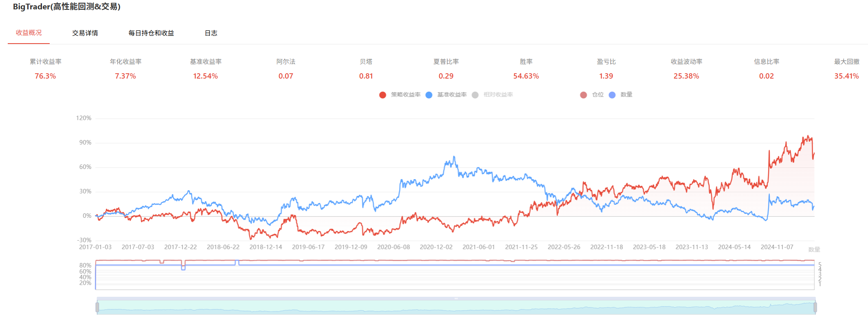This screenshot has height=320, width=868.
Task: Open the 每日持仓和收益 tab
Action: click(x=151, y=33)
